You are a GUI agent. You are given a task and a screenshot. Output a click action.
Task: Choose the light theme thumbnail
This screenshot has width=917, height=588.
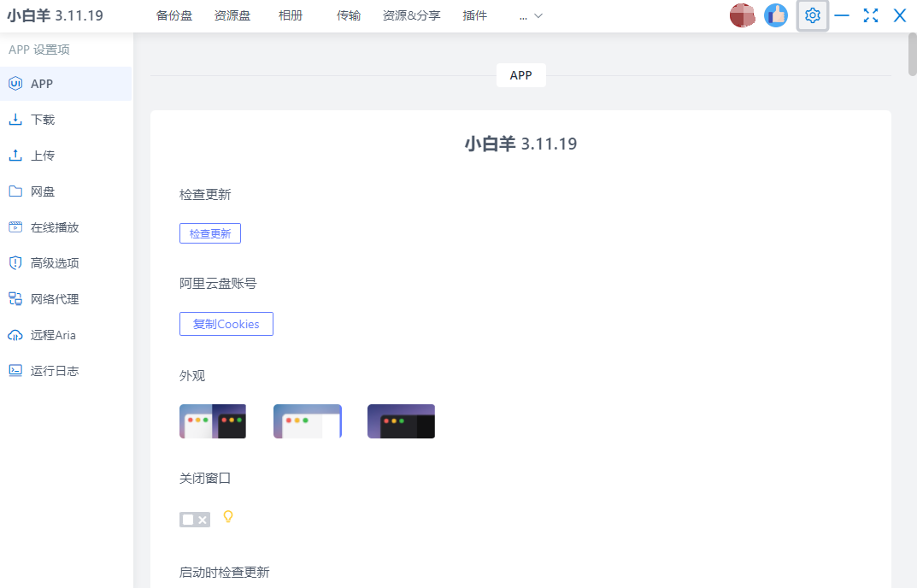click(x=308, y=421)
